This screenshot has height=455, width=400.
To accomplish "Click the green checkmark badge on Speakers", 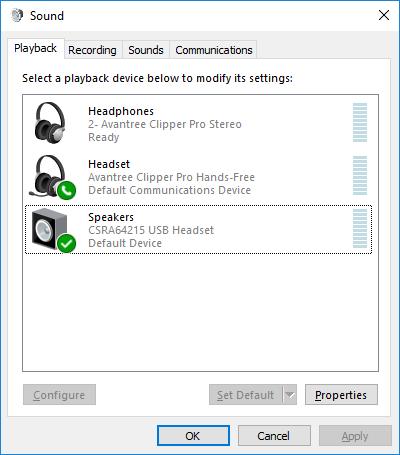I will 67,244.
